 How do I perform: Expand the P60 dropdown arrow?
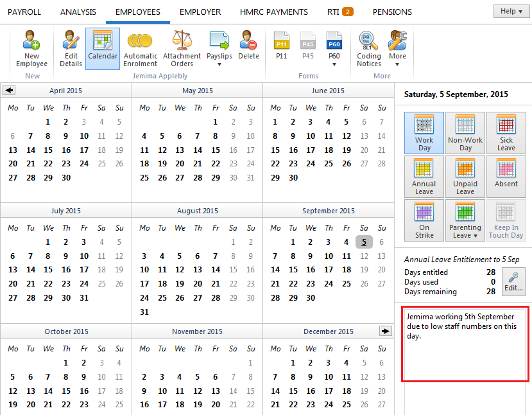point(334,64)
